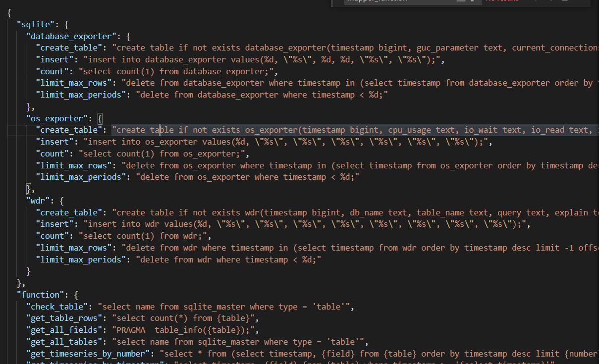Click the "get_all_tables" key

[64, 342]
